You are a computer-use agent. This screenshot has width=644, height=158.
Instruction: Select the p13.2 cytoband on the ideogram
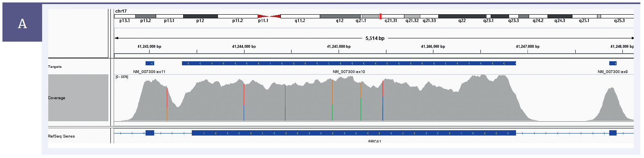click(146, 16)
